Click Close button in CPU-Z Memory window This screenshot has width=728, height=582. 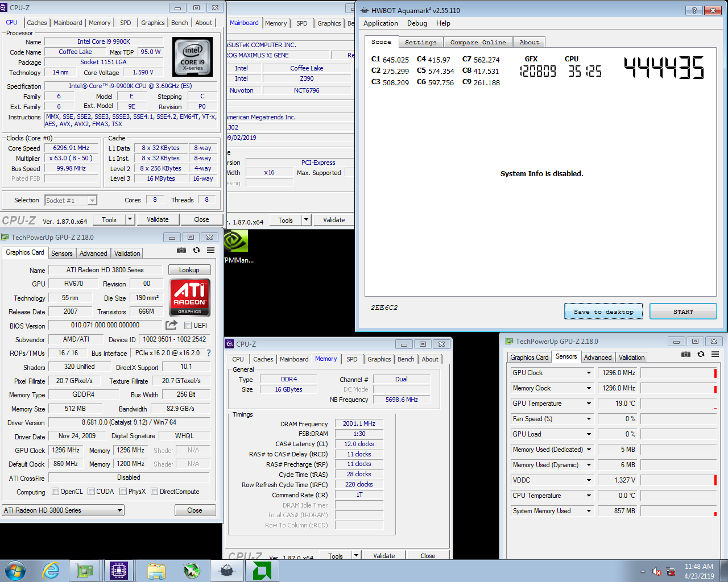tap(428, 555)
